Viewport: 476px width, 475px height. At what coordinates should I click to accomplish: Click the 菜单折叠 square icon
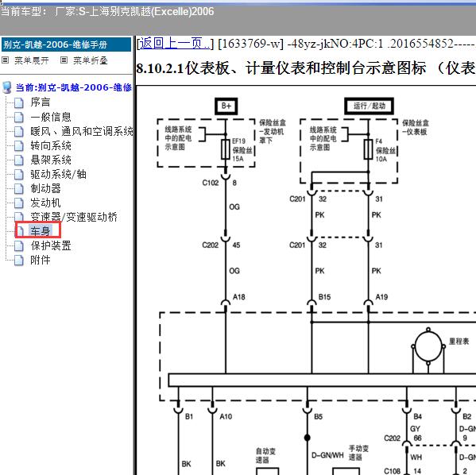tap(64, 60)
